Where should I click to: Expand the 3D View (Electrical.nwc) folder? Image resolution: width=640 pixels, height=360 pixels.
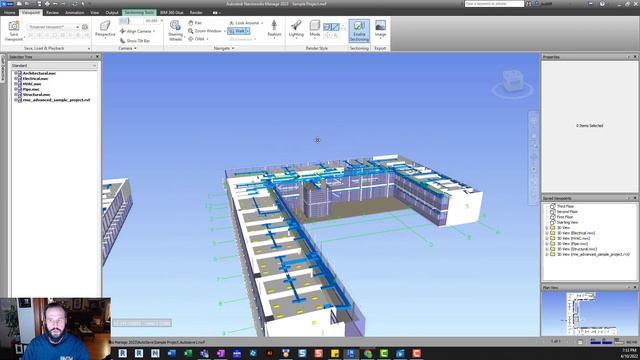point(547,233)
